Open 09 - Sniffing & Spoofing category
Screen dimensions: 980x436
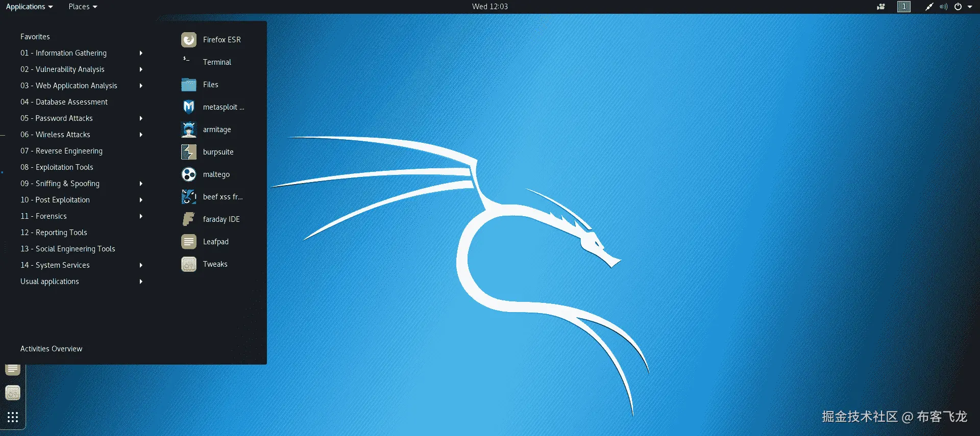(x=60, y=184)
